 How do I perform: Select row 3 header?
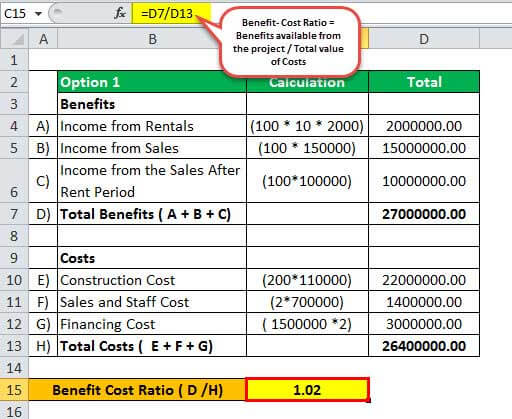pyautogui.click(x=14, y=104)
